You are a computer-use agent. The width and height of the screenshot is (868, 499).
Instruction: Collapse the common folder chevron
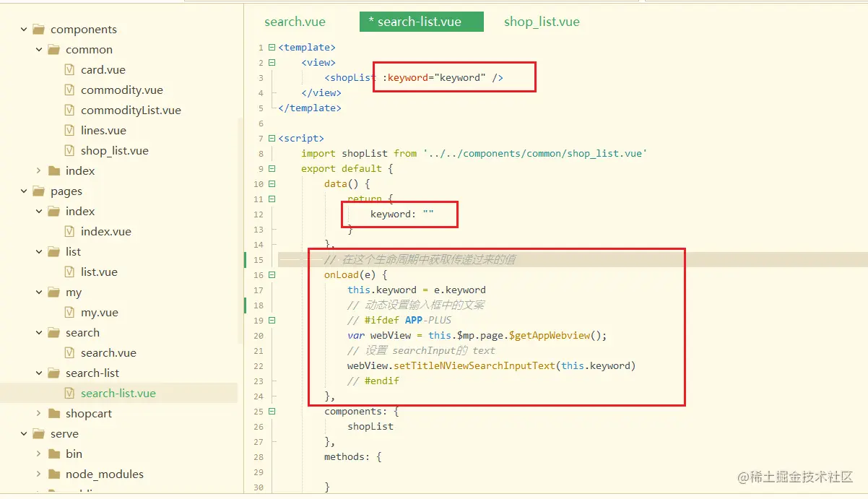click(39, 50)
